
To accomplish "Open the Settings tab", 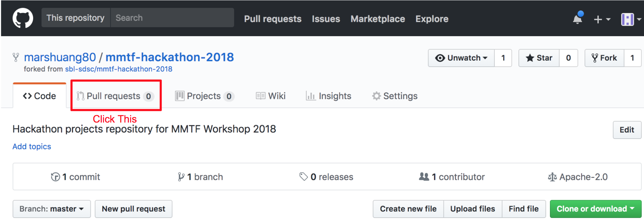I will [x=395, y=96].
